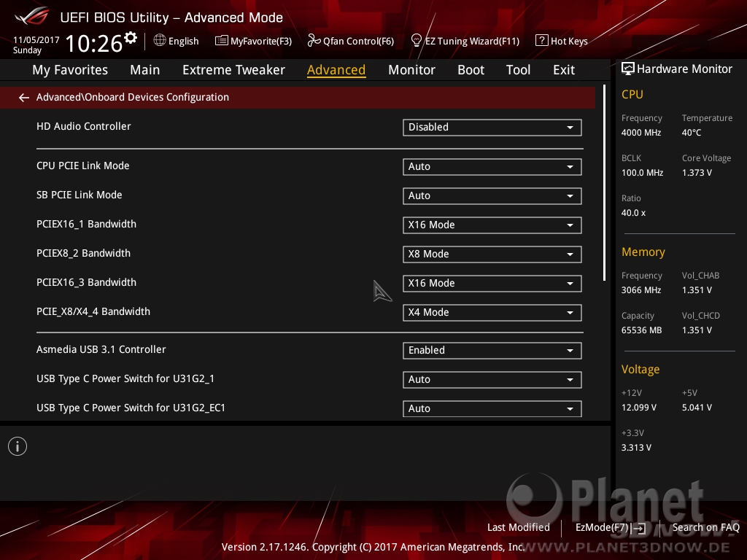Click the 4000 MHz CPU frequency value
This screenshot has height=560, width=747.
point(640,133)
